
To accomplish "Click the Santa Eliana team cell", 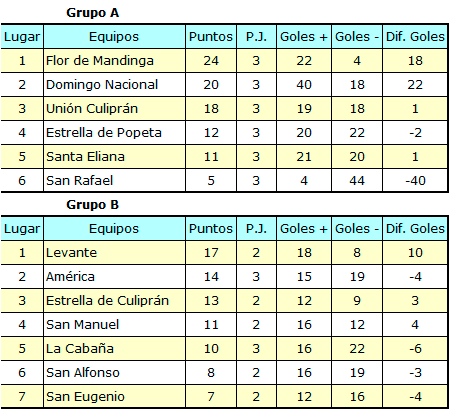I will [114, 157].
